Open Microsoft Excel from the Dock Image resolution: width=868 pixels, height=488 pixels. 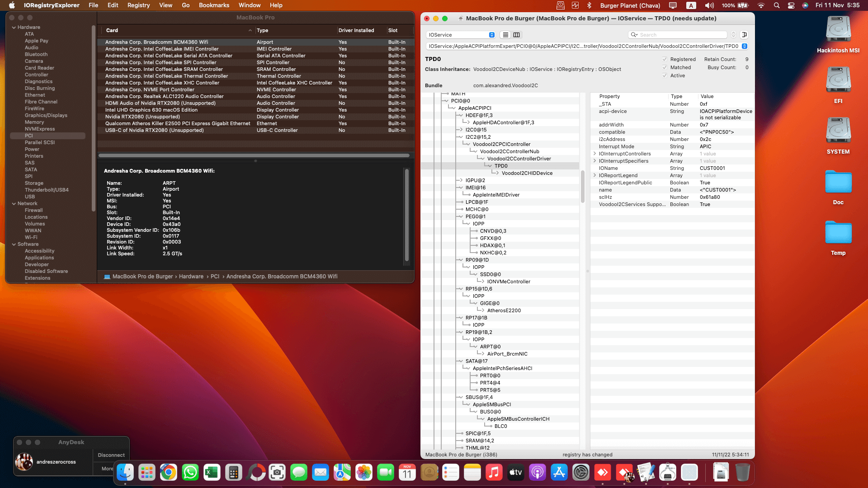pyautogui.click(x=212, y=473)
